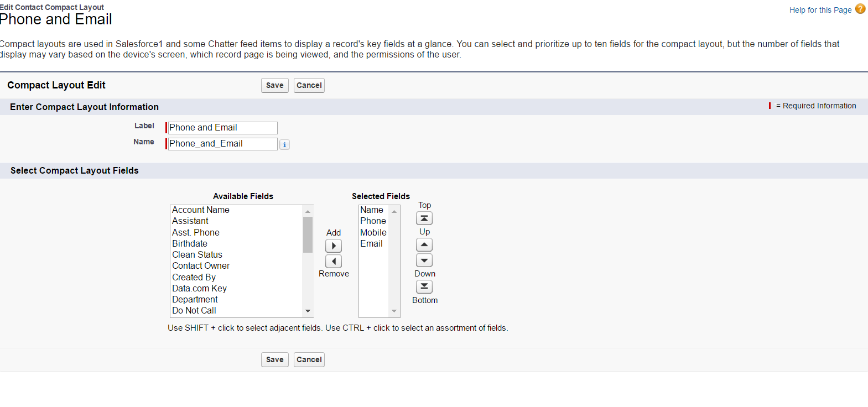
Task: Click the info icon beside Name field
Action: [284, 145]
